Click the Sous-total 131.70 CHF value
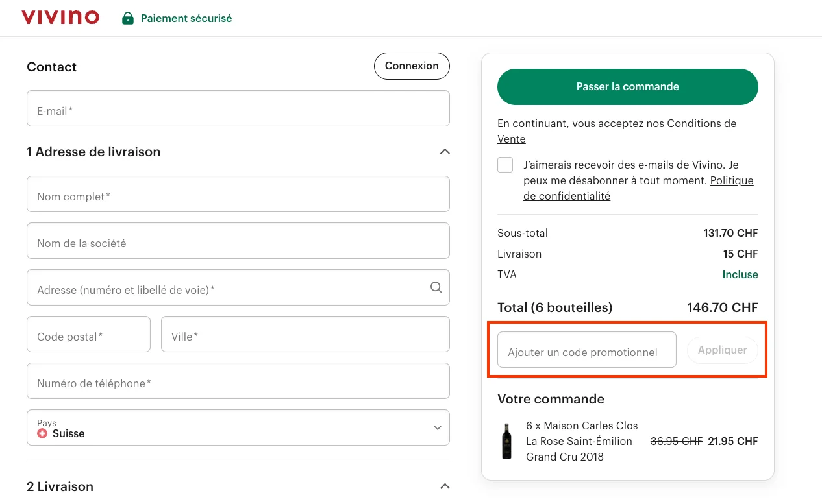Screen dimensions: 822x504 pyautogui.click(x=731, y=233)
